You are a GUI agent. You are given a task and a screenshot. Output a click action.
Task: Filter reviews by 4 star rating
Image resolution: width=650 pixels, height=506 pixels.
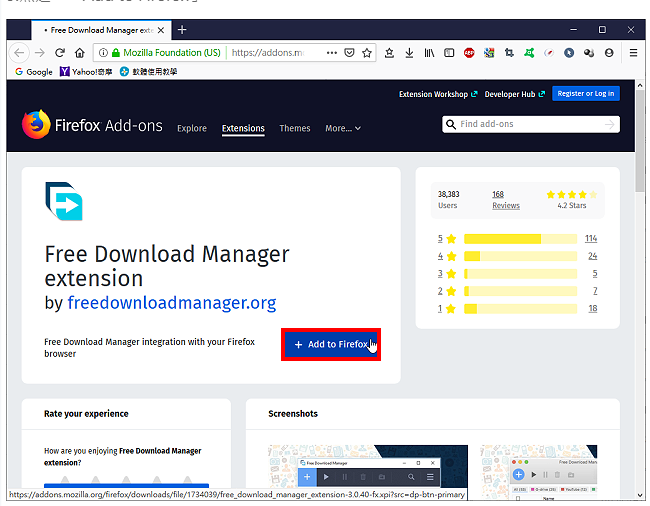pyautogui.click(x=447, y=256)
